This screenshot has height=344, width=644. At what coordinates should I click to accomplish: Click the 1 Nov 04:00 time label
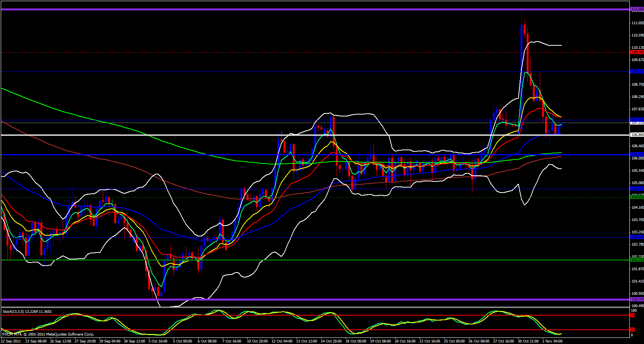coord(552,341)
